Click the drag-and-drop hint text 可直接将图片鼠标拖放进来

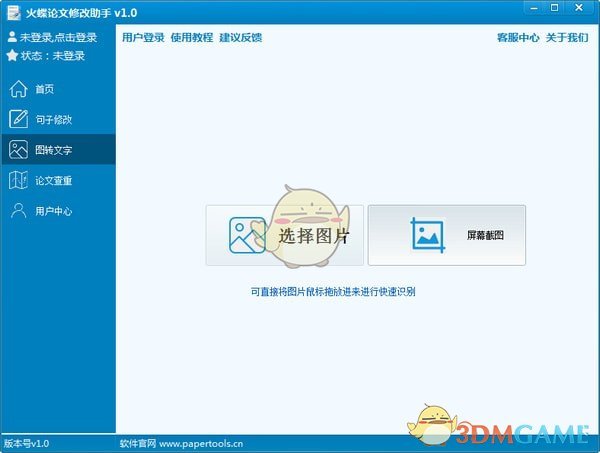[333, 292]
